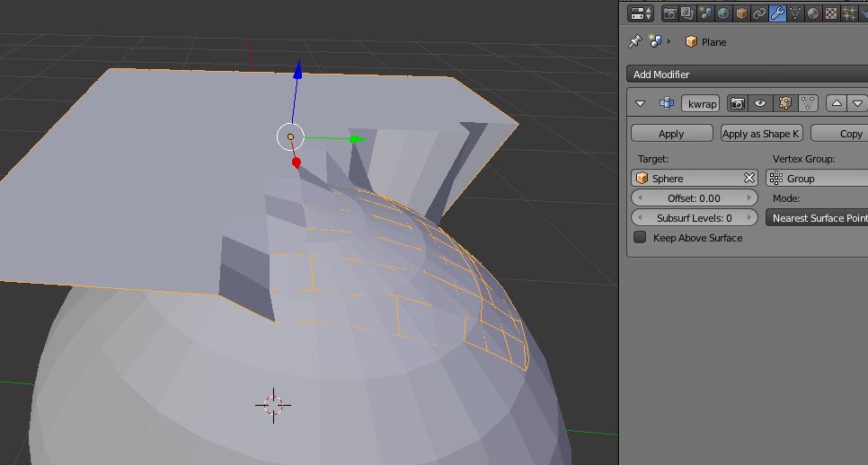Viewport: 868px width, 465px height.
Task: Open the Nearest Surface Point mode dropdown
Action: click(x=818, y=218)
